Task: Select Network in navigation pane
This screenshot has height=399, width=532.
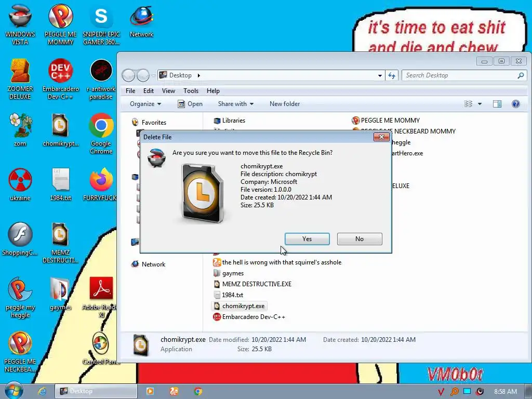Action: coord(149,264)
